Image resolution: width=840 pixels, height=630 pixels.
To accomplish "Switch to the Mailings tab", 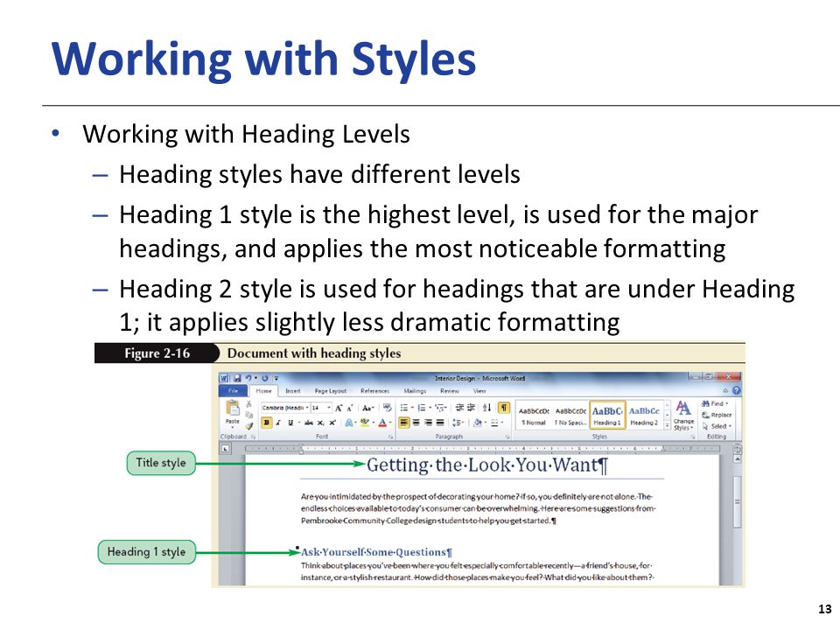I will point(415,391).
